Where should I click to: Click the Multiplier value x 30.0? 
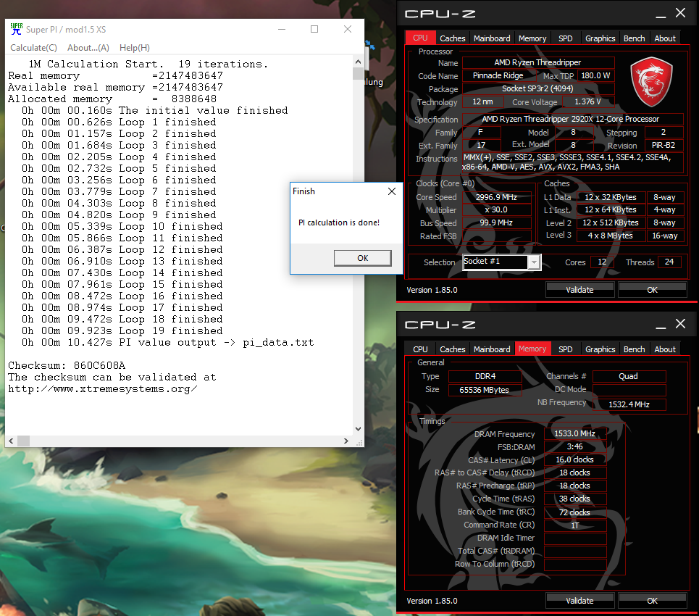497,209
